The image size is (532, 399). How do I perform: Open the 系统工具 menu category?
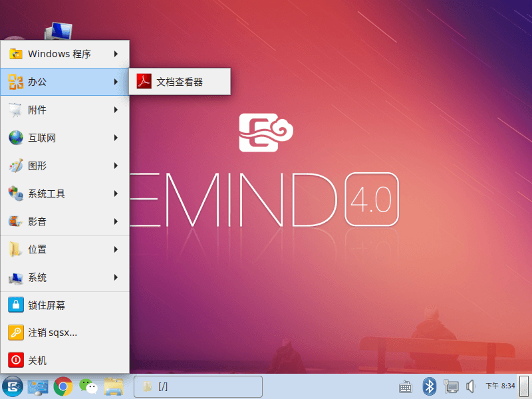click(65, 194)
